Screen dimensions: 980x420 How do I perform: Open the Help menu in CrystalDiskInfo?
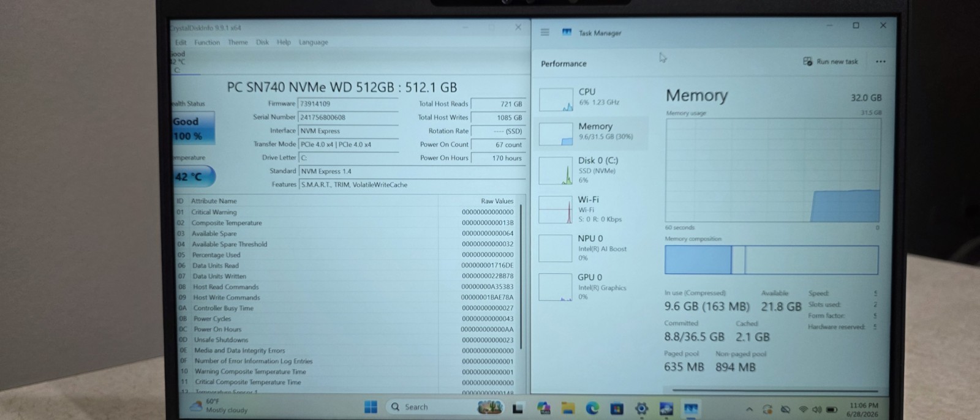284,42
